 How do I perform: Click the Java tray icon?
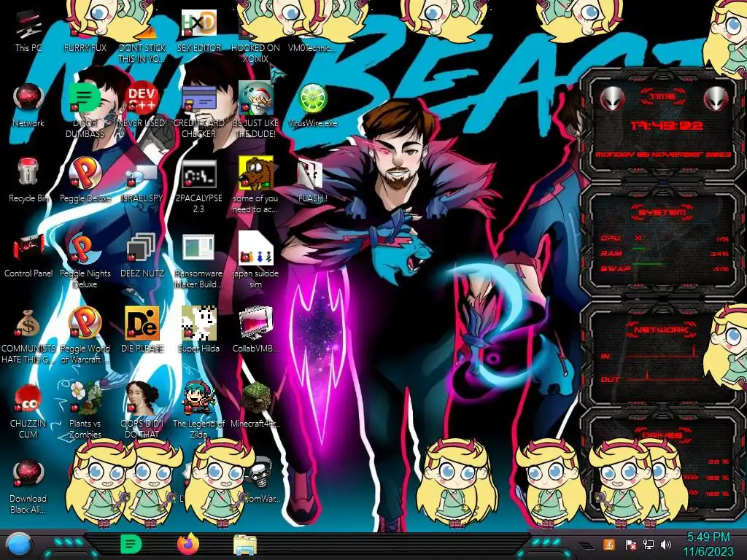pyautogui.click(x=609, y=544)
